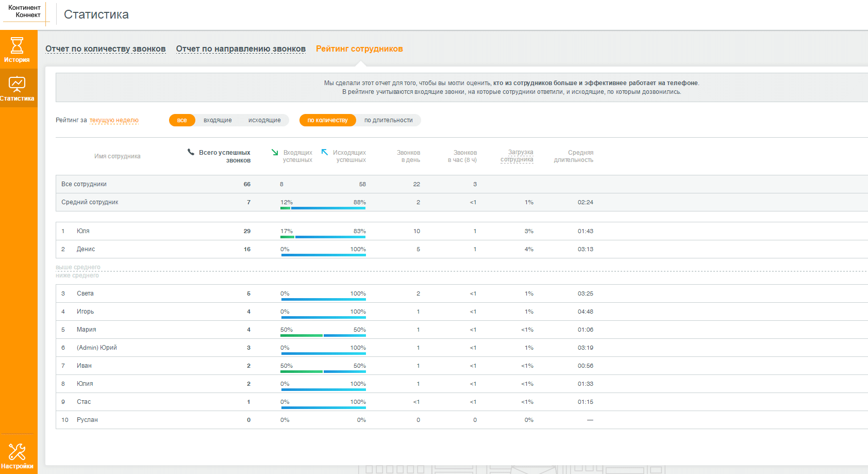
Task: Click Мария's 50%/50% ratio bar
Action: pyautogui.click(x=323, y=335)
